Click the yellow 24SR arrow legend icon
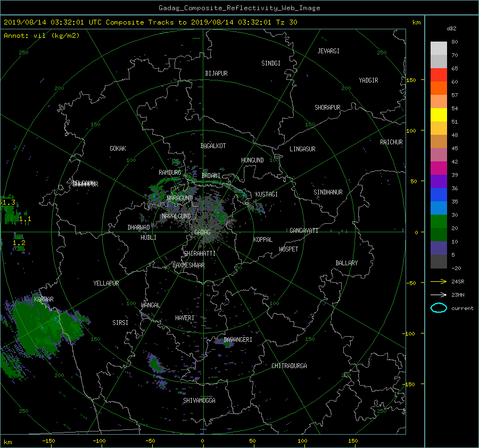The height and width of the screenshot is (448, 479). (x=439, y=281)
